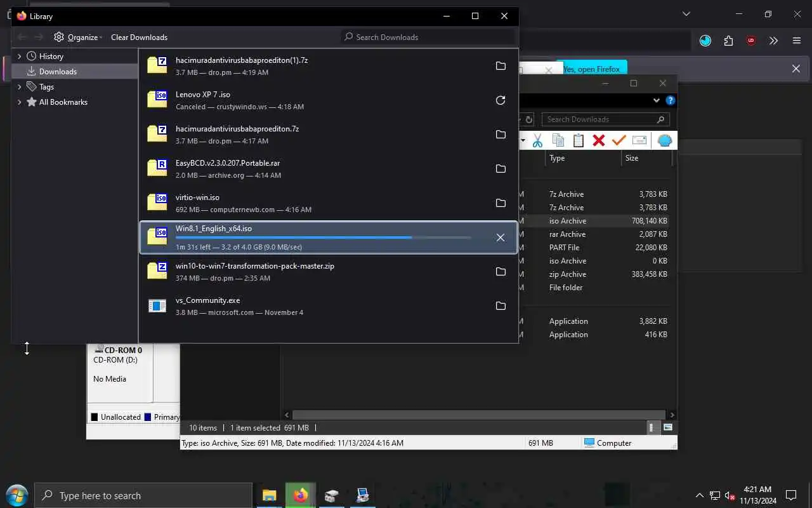Open the Organize gear menu in Library
The image size is (812, 508).
click(77, 37)
